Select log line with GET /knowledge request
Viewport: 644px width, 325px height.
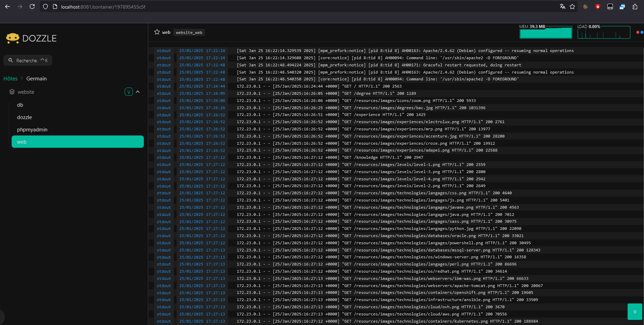tap(396, 157)
